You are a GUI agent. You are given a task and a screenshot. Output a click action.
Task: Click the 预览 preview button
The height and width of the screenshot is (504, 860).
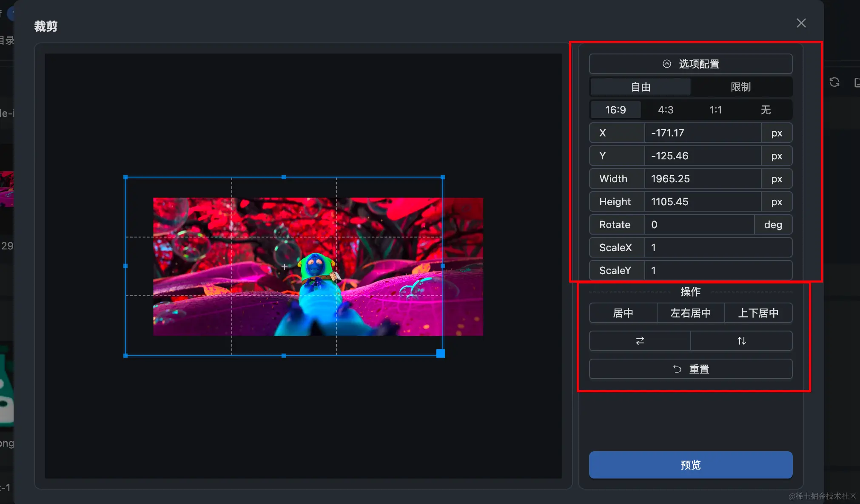[x=690, y=465]
